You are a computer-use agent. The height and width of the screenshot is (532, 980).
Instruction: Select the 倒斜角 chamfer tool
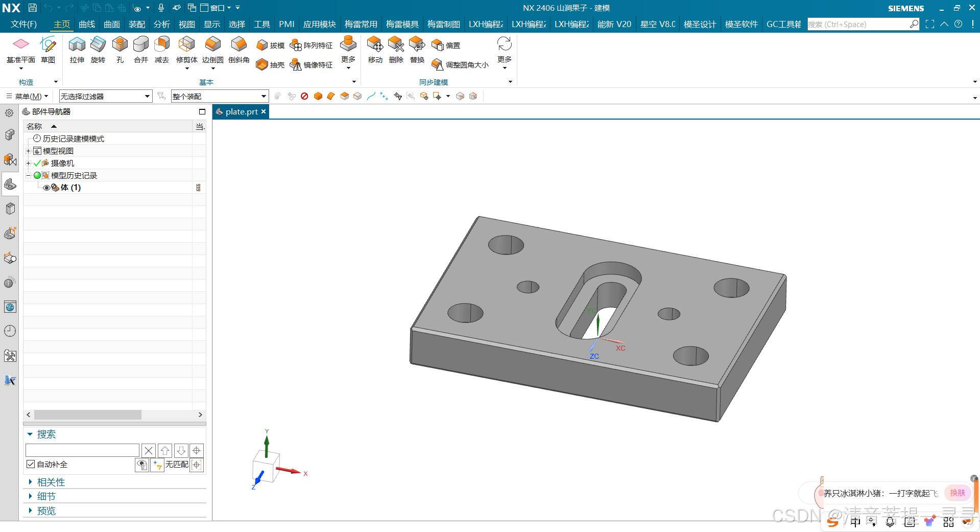(x=239, y=50)
